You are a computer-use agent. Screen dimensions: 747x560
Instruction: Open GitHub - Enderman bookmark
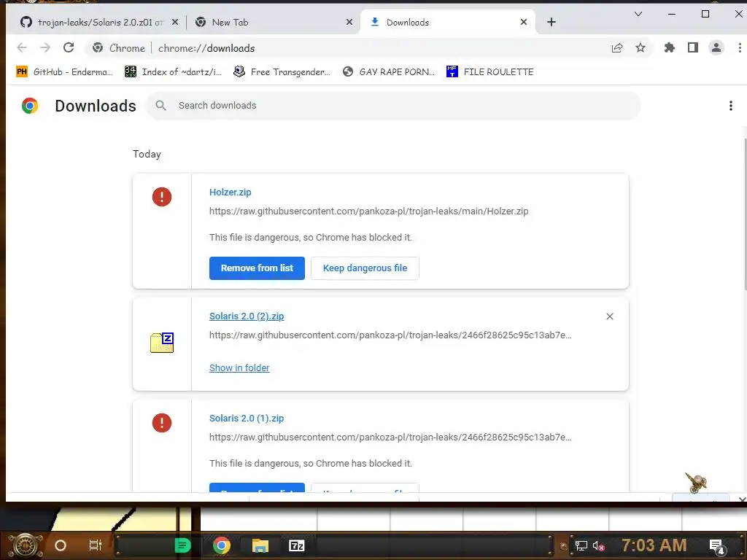pos(64,72)
